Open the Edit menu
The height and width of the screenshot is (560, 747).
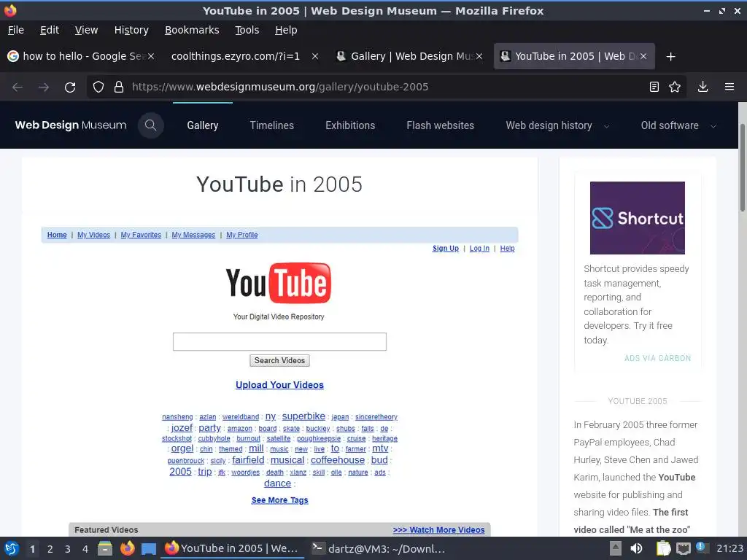pyautogui.click(x=50, y=30)
